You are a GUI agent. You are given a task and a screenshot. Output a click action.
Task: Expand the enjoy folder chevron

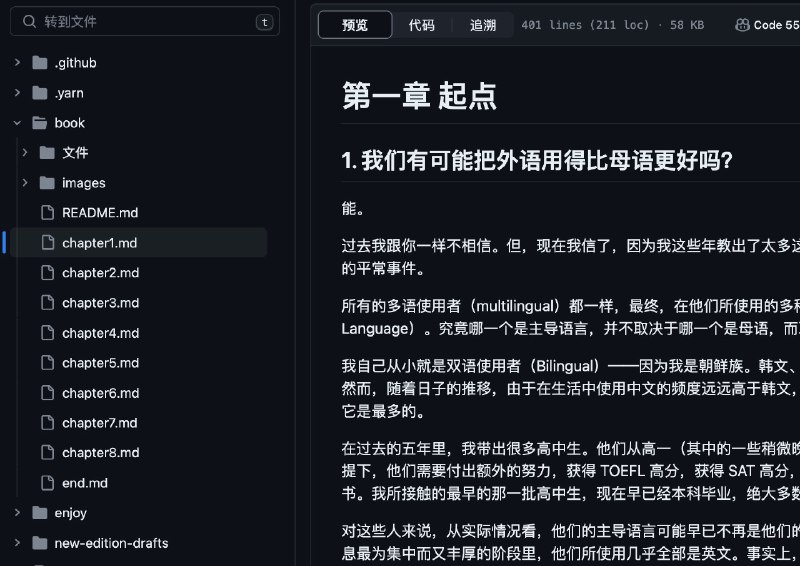pyautogui.click(x=17, y=513)
